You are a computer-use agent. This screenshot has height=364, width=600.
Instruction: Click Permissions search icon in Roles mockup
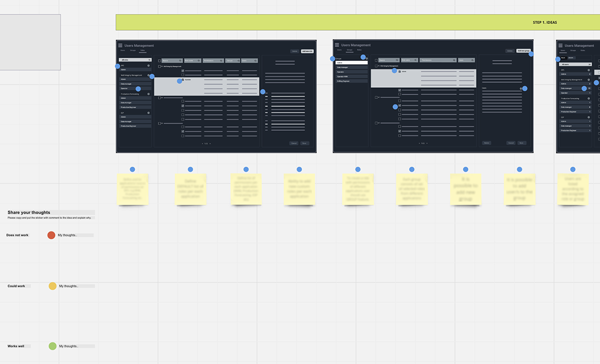[221, 60]
